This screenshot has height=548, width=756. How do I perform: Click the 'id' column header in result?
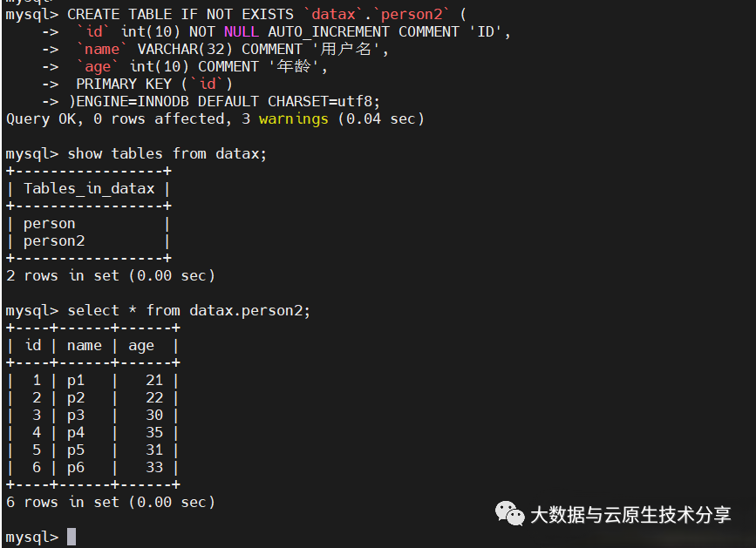(33, 345)
